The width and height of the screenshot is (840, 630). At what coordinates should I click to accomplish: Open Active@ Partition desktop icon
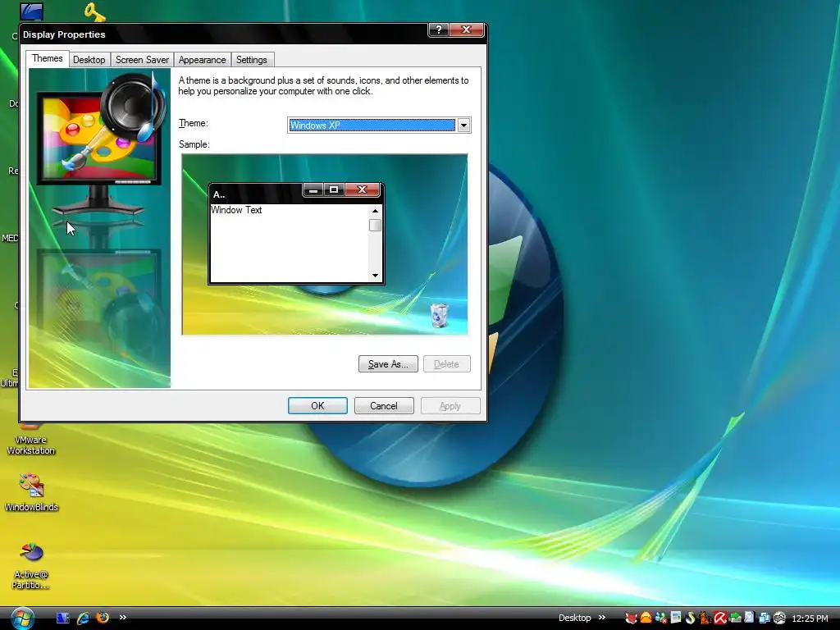tap(31, 565)
